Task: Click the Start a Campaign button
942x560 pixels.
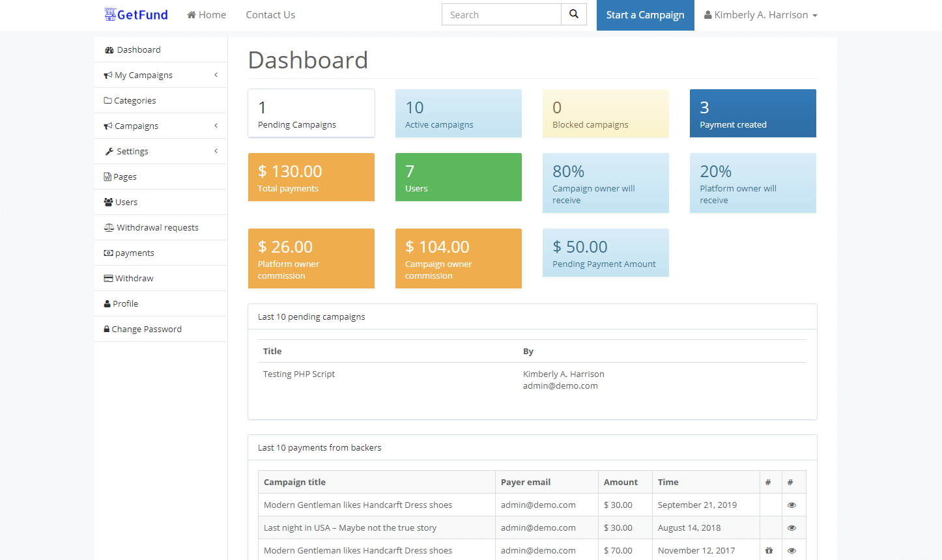Action: point(645,15)
